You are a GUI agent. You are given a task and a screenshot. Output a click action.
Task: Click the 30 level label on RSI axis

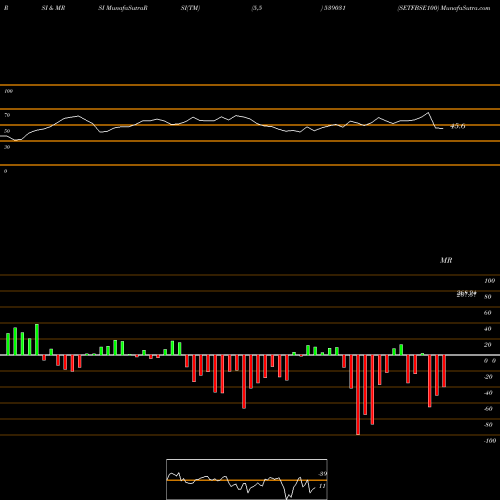point(7,147)
